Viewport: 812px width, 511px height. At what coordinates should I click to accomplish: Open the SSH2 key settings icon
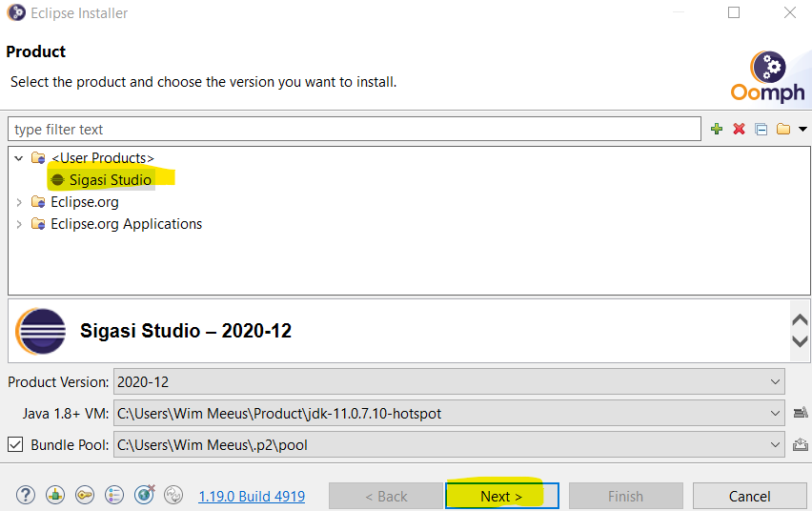click(x=85, y=495)
